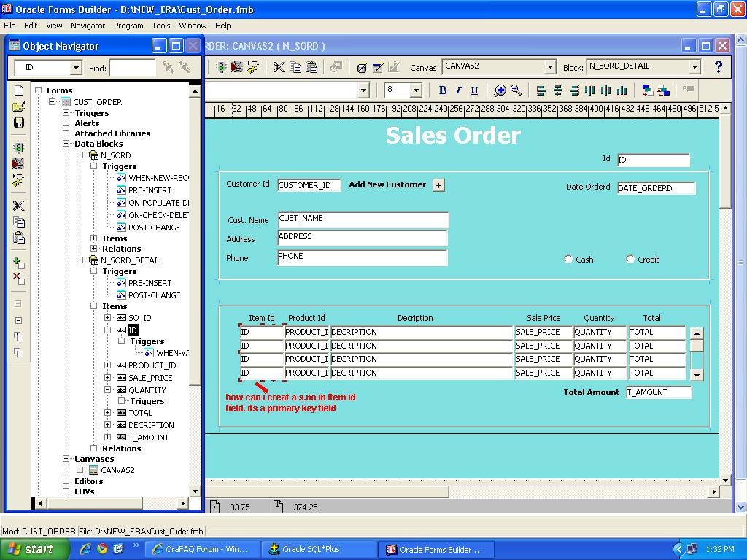Click the Zoom In magnifier icon
Image resolution: width=747 pixels, height=560 pixels.
(500, 90)
